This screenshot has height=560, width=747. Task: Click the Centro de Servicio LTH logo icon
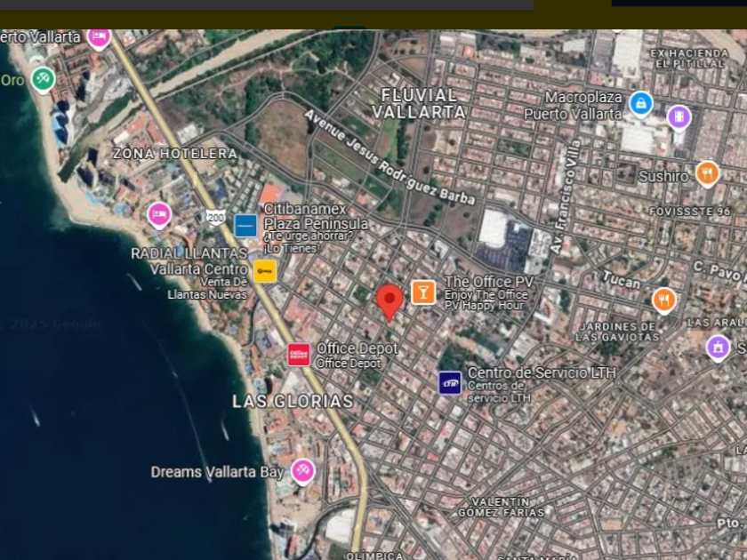[450, 383]
